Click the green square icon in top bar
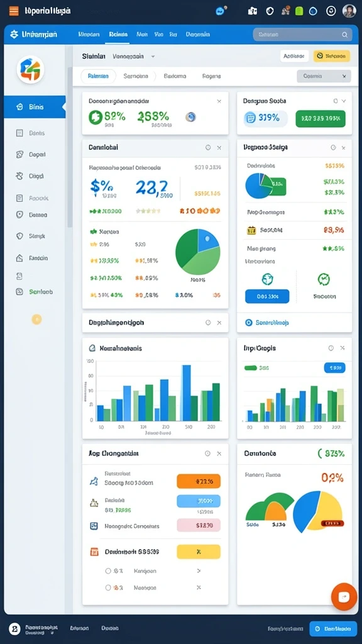Viewport: 362px width, 644px height. pos(299,11)
